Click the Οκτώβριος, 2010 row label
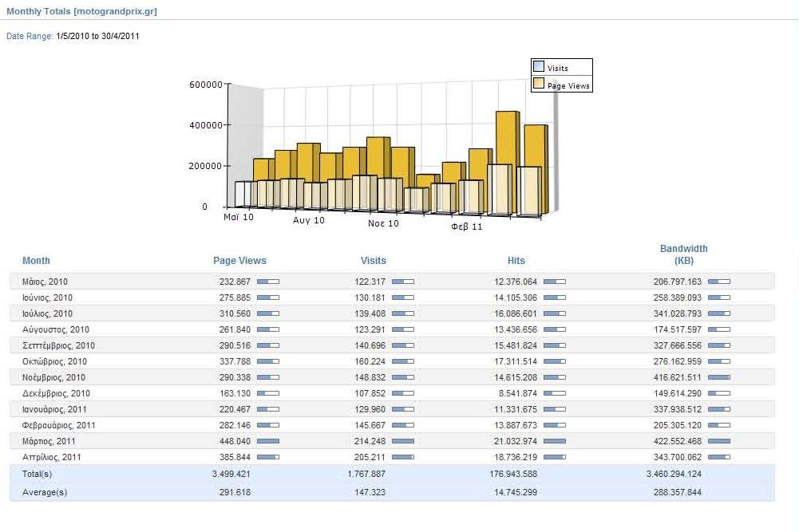This screenshot has height=532, width=799. [54, 361]
